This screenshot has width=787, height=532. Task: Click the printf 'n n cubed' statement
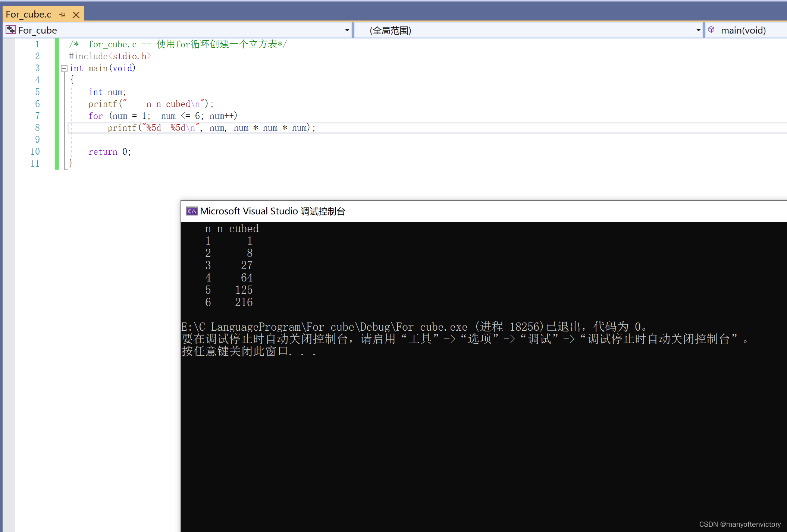pyautogui.click(x=151, y=104)
